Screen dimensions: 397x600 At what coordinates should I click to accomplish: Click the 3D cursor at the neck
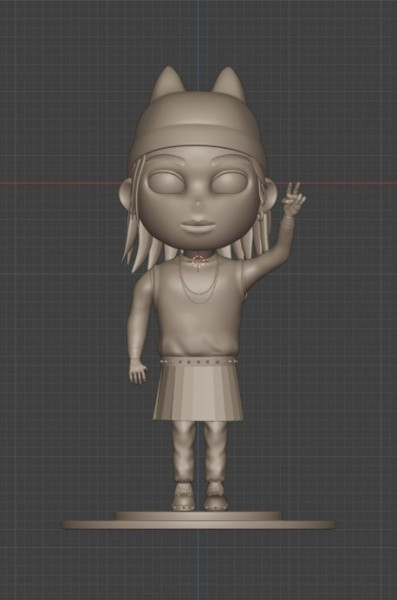point(198,262)
